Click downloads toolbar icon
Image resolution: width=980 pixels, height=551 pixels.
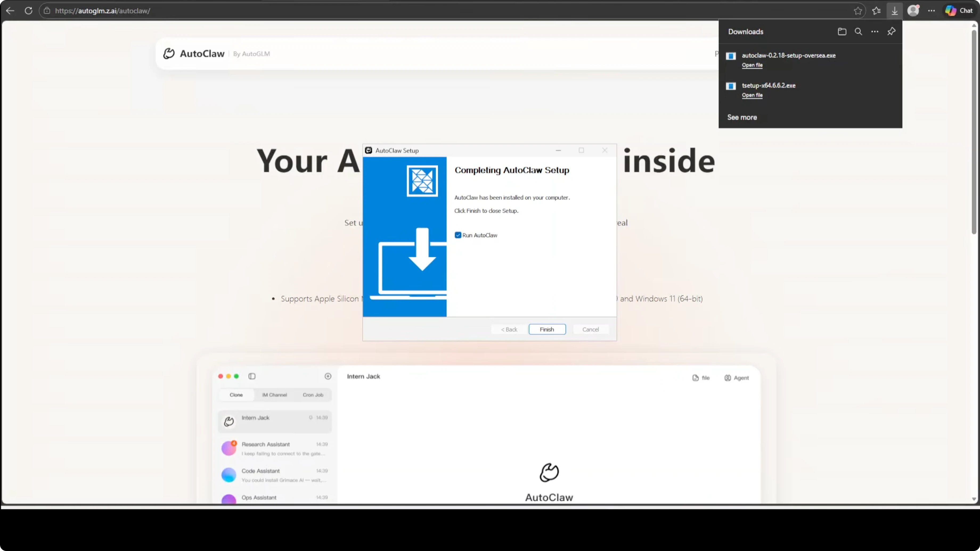(895, 11)
